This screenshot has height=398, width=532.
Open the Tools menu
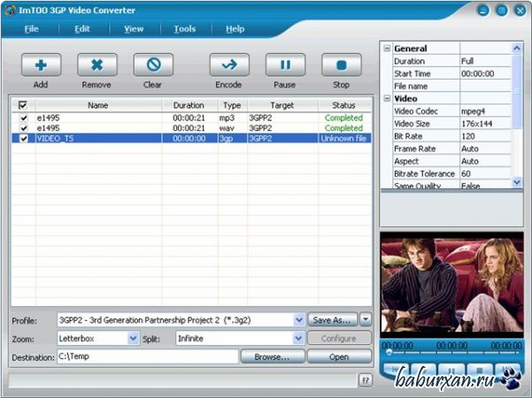(x=185, y=28)
